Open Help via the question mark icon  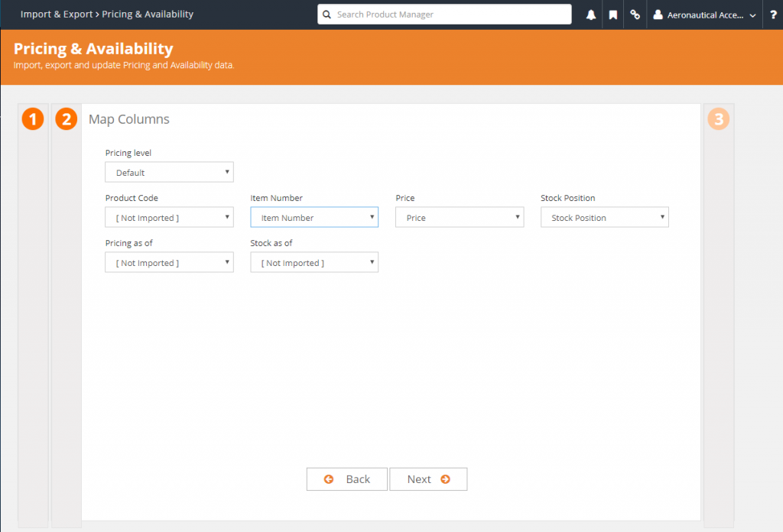tap(772, 14)
